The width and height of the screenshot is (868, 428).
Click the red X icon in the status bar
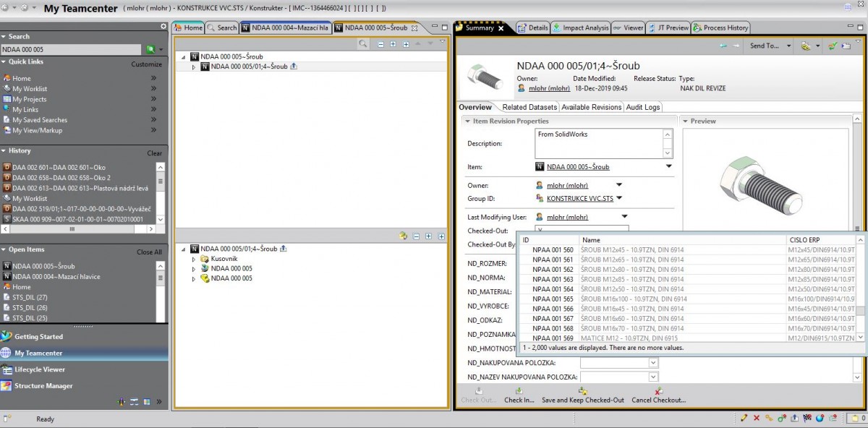(757, 418)
